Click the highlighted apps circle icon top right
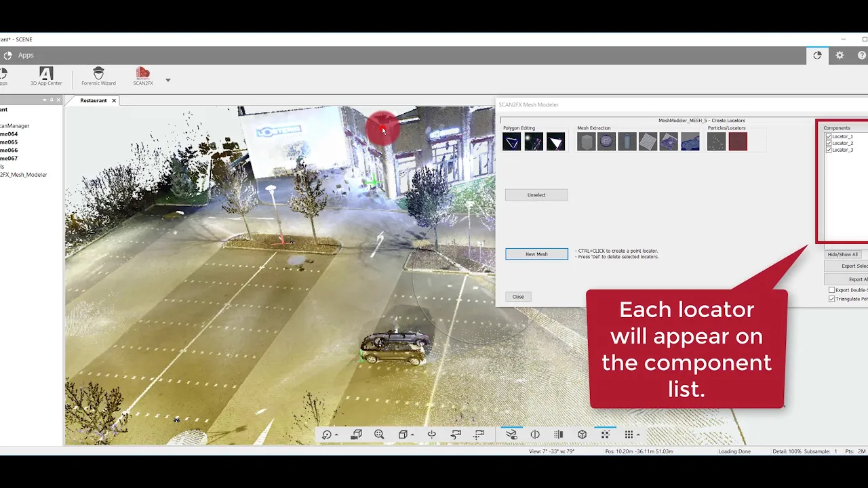Image resolution: width=868 pixels, height=488 pixels. pyautogui.click(x=817, y=56)
